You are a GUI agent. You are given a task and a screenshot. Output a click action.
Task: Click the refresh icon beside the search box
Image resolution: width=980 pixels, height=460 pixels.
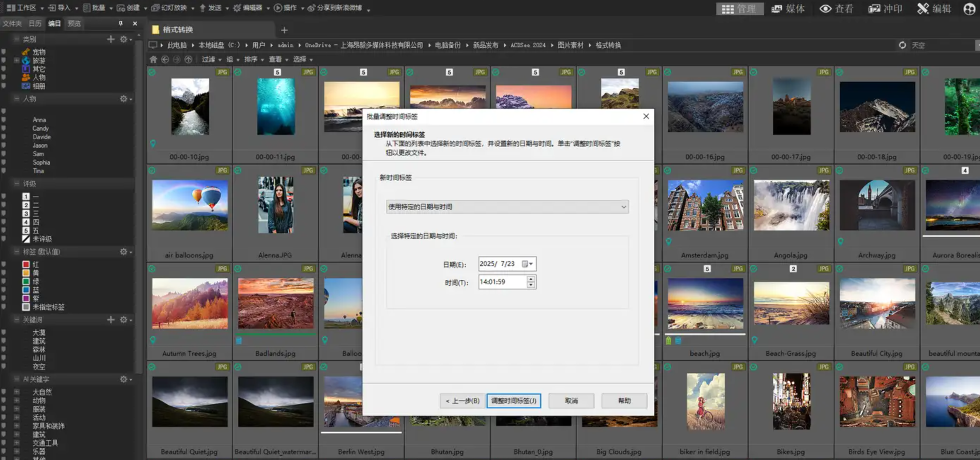[902, 45]
